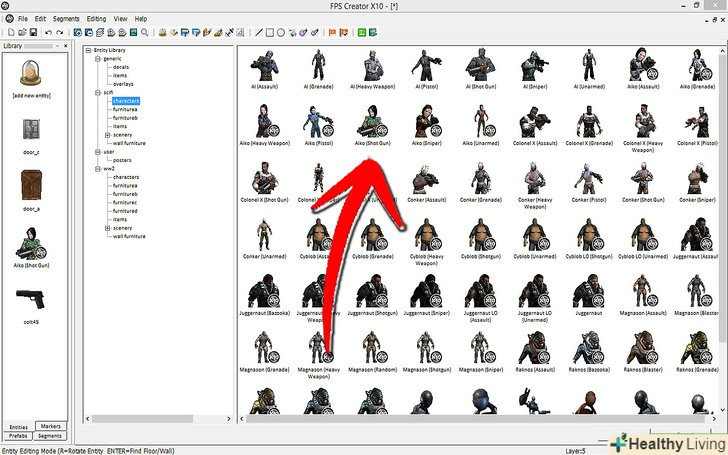Open the File menu
The height and width of the screenshot is (455, 728).
tap(23, 19)
